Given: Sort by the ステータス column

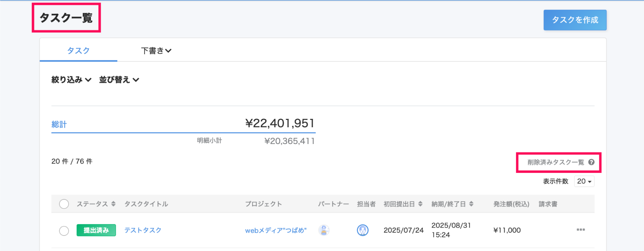Looking at the screenshot, I should pos(96,204).
